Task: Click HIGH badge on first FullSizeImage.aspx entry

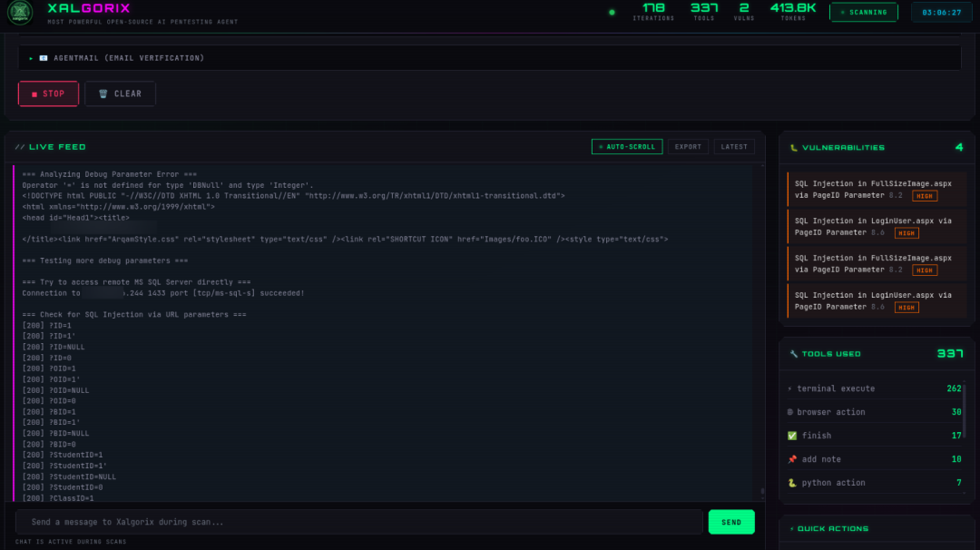Action: [x=925, y=196]
